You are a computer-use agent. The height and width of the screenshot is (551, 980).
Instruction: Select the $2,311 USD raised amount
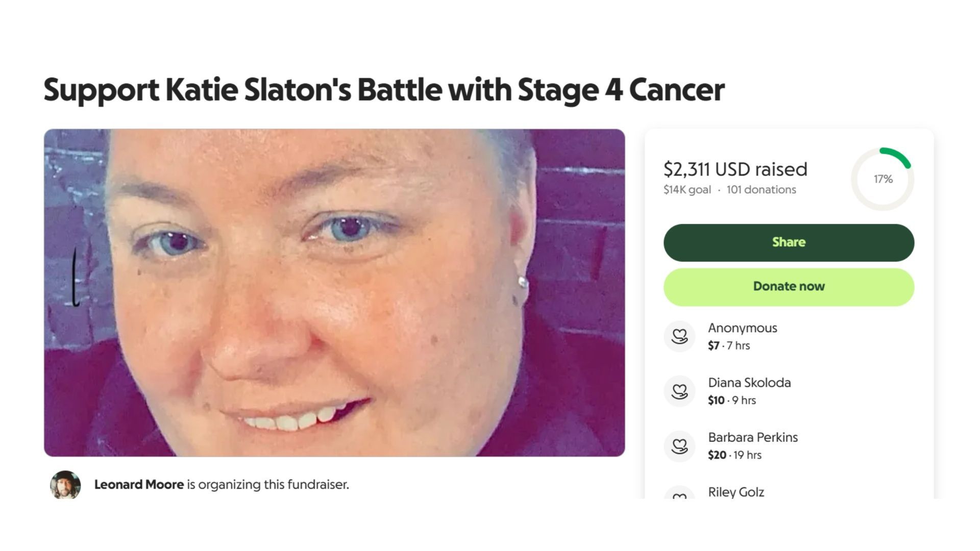[x=735, y=169]
